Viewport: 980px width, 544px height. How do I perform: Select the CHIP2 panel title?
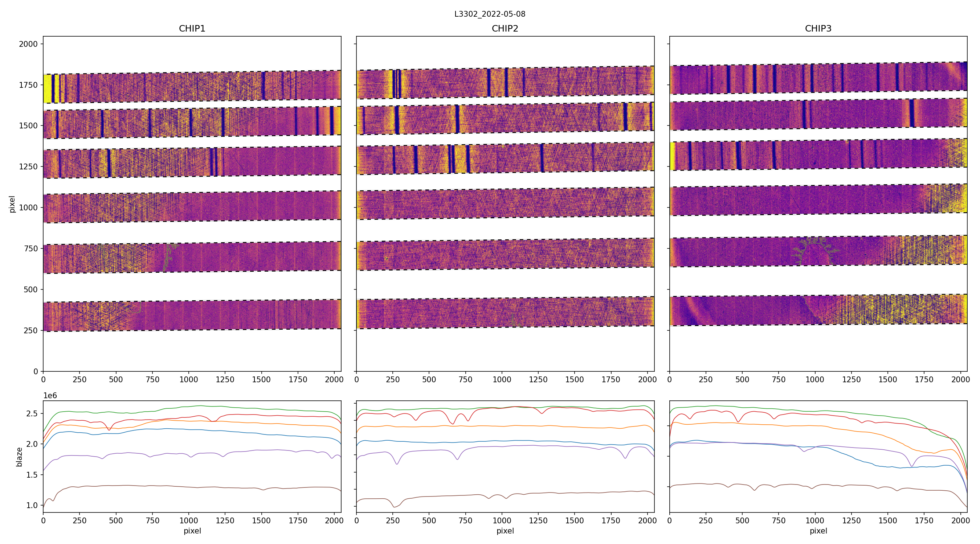click(x=505, y=29)
